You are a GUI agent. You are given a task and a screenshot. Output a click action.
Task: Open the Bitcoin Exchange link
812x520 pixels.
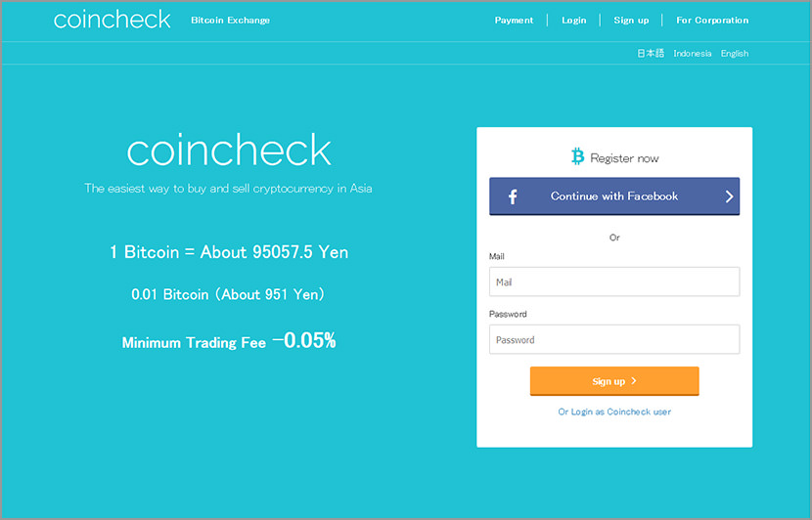(231, 21)
